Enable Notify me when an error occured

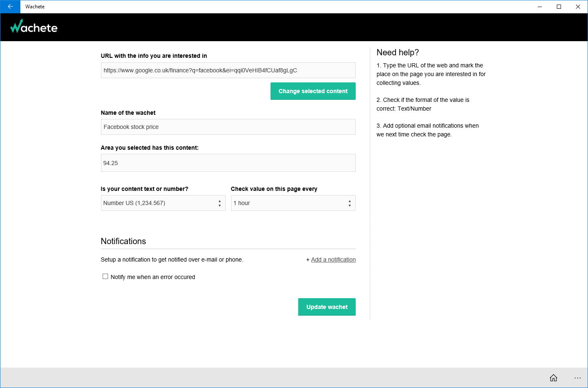[106, 277]
